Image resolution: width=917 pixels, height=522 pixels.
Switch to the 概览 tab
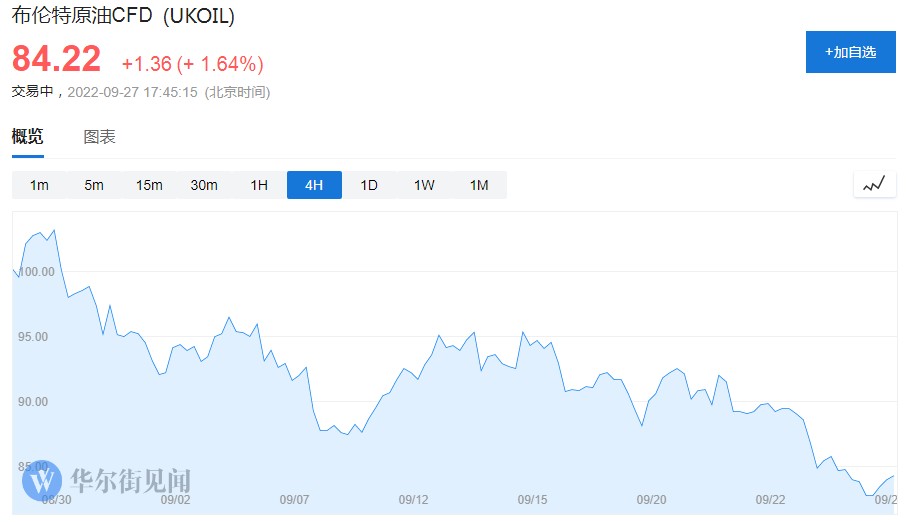pos(28,137)
